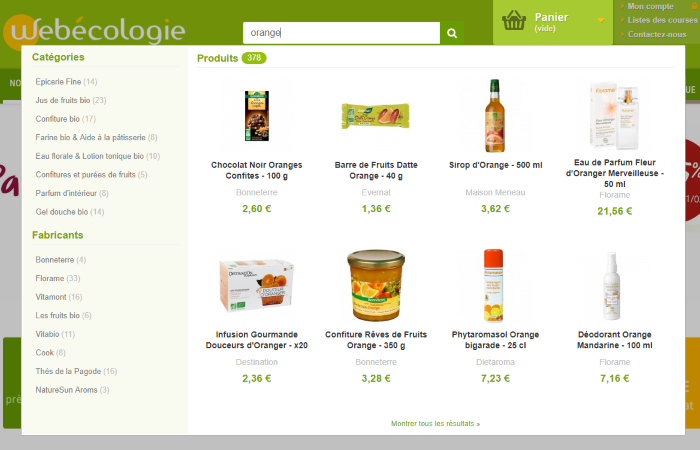The image size is (700, 450).
Task: Click price 2,60 €
Action: pos(257,209)
